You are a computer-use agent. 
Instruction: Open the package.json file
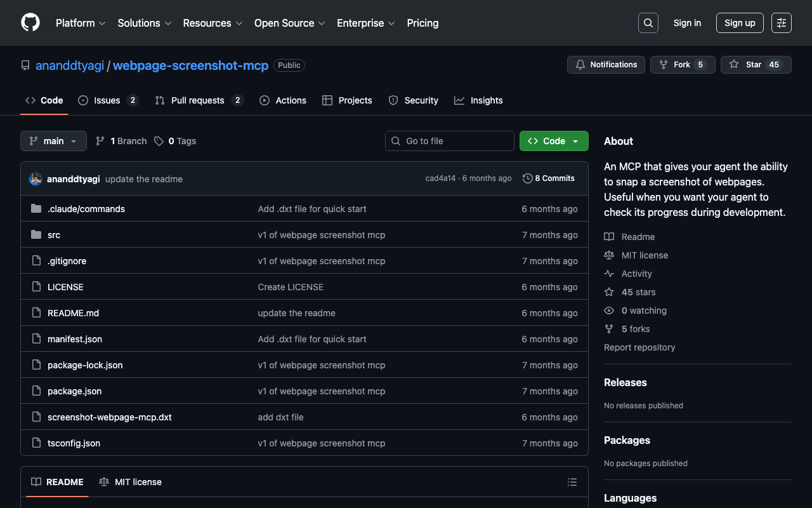[74, 391]
